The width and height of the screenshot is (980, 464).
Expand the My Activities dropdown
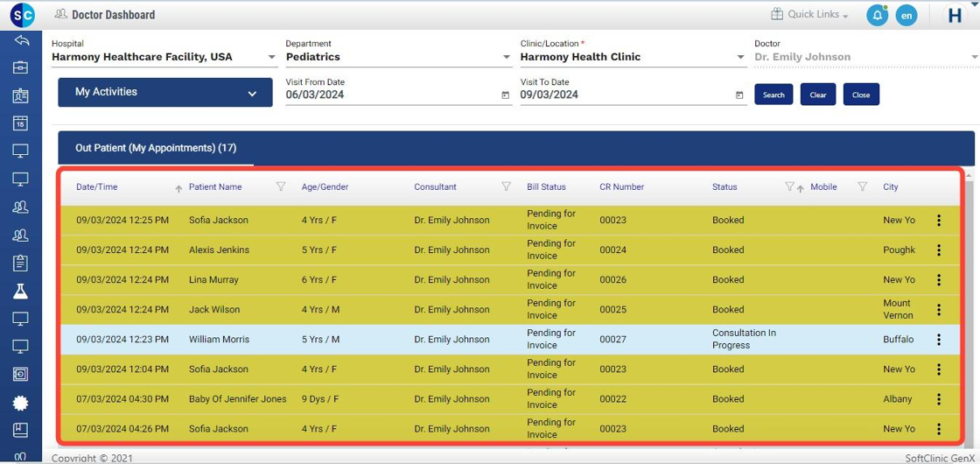coord(165,92)
